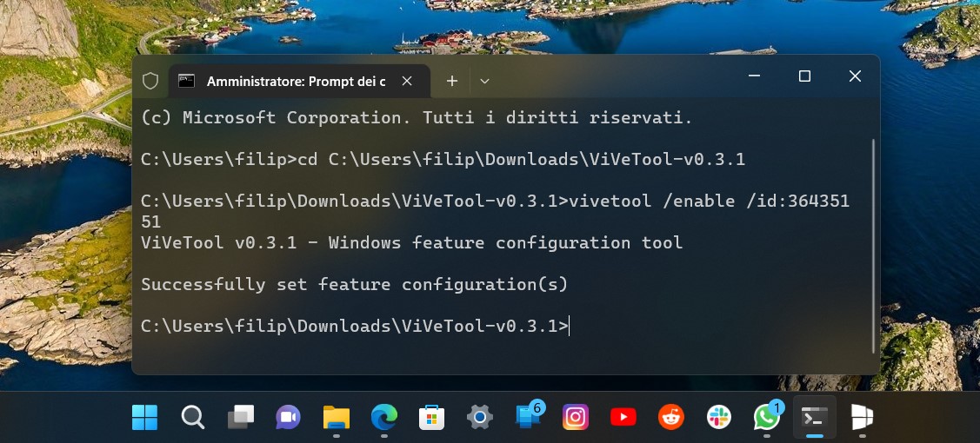Image resolution: width=980 pixels, height=443 pixels.
Task: Click the current prompt line at the cursor
Action: click(x=355, y=327)
